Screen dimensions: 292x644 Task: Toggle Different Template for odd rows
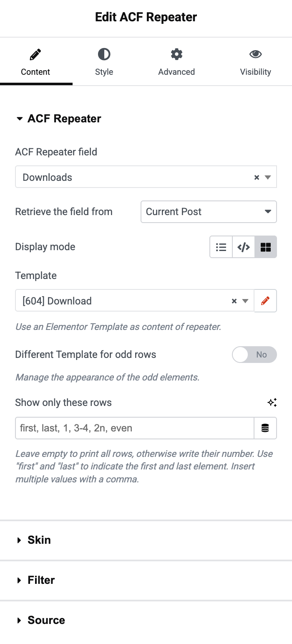pos(254,355)
